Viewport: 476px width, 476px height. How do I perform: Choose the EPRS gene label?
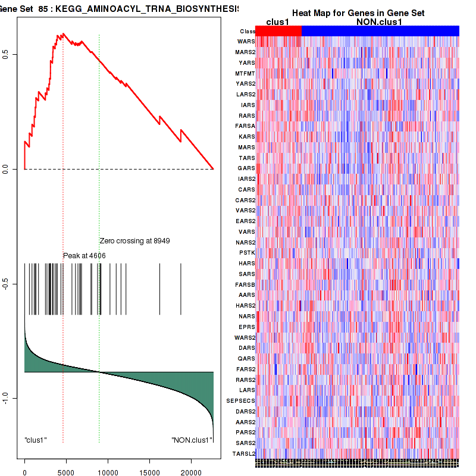tap(246, 327)
